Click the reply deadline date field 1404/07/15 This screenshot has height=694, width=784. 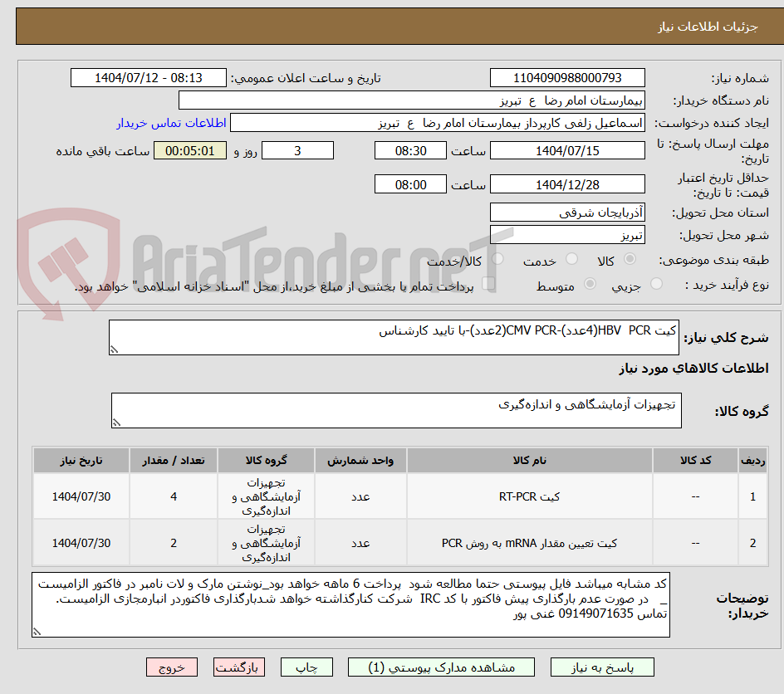click(568, 150)
